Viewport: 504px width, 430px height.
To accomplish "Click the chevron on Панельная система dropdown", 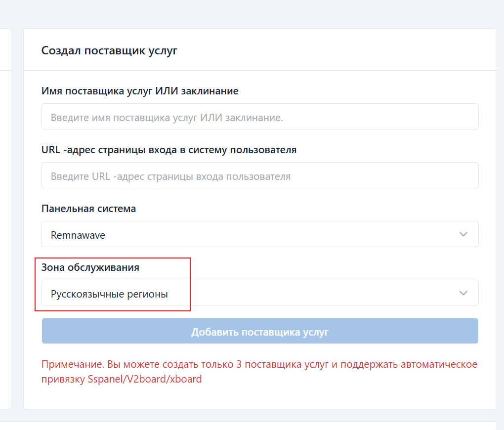I will [463, 234].
